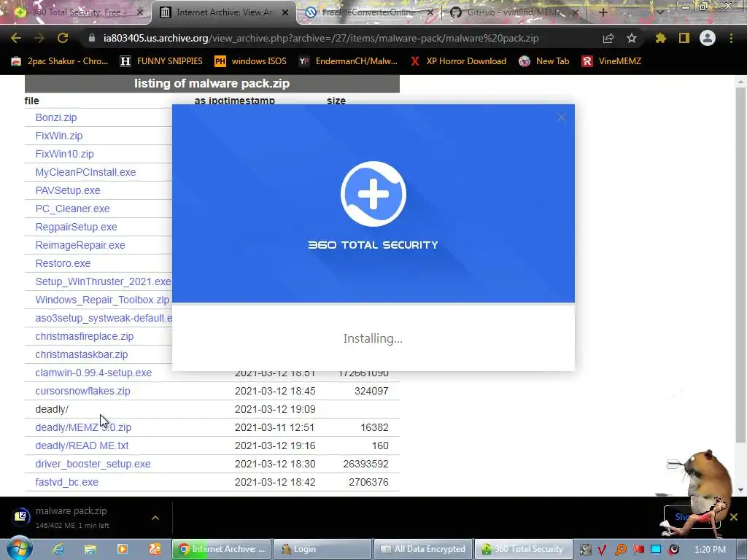Switch to All Data Encrypted taskbar window

(423, 549)
